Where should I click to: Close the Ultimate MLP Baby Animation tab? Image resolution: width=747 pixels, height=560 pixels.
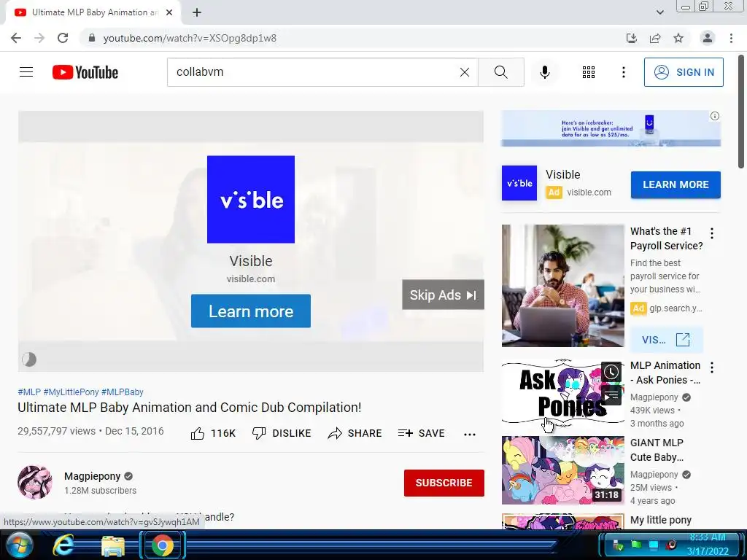tap(169, 12)
